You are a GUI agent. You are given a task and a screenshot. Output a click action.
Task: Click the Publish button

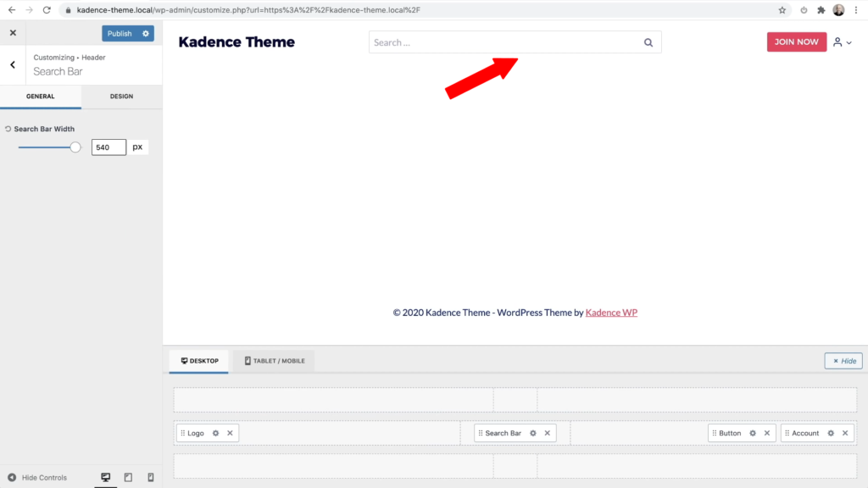tap(120, 34)
